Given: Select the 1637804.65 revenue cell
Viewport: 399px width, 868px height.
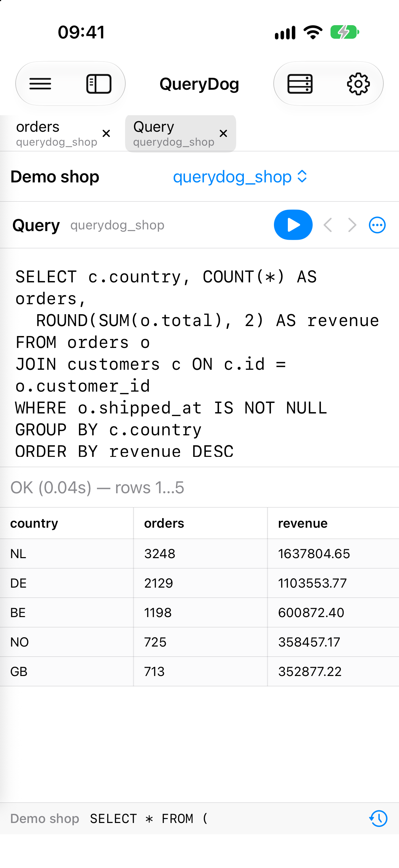Looking at the screenshot, I should click(333, 554).
